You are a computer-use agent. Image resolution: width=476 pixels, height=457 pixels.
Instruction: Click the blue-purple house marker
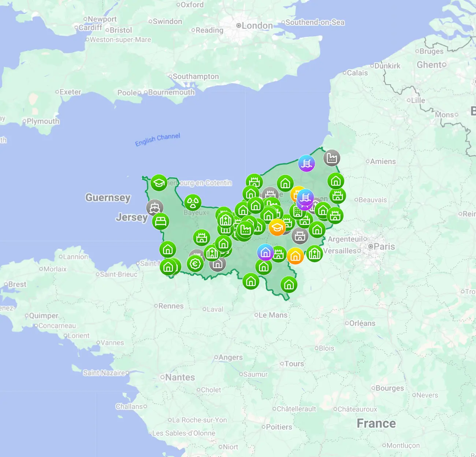[x=265, y=252]
